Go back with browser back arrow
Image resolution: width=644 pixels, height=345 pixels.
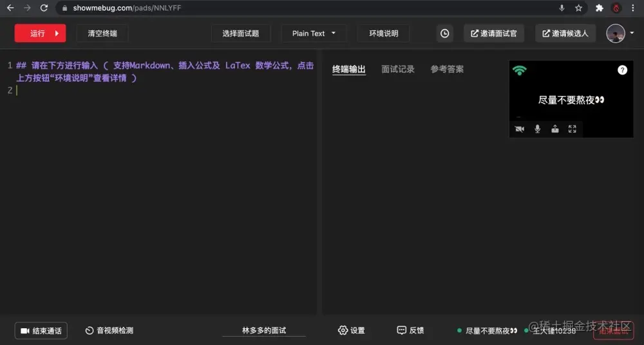pyautogui.click(x=10, y=8)
